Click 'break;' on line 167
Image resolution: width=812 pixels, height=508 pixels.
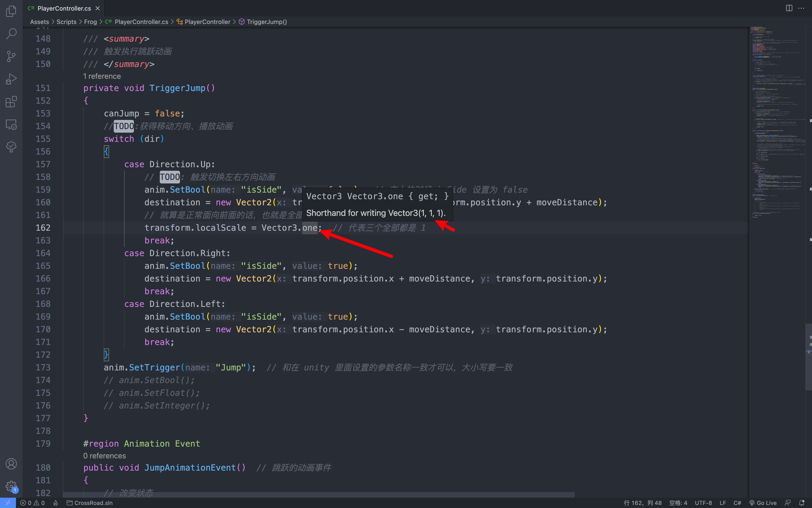159,291
